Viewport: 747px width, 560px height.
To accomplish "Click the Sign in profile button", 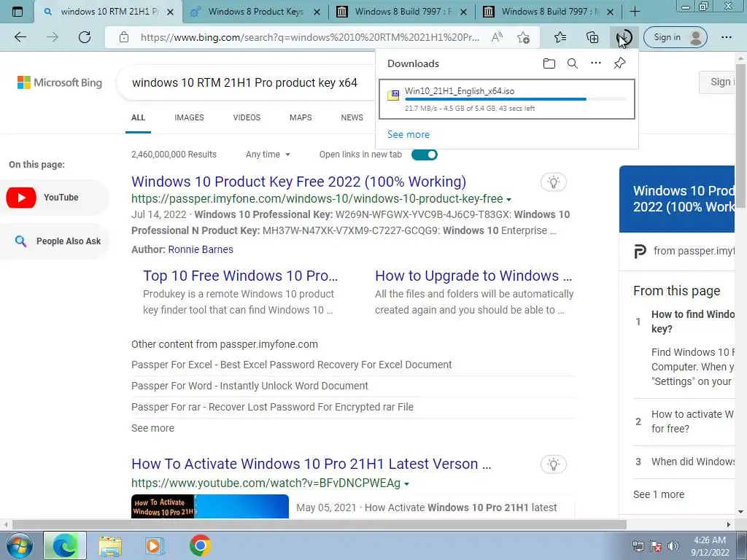I will point(675,37).
